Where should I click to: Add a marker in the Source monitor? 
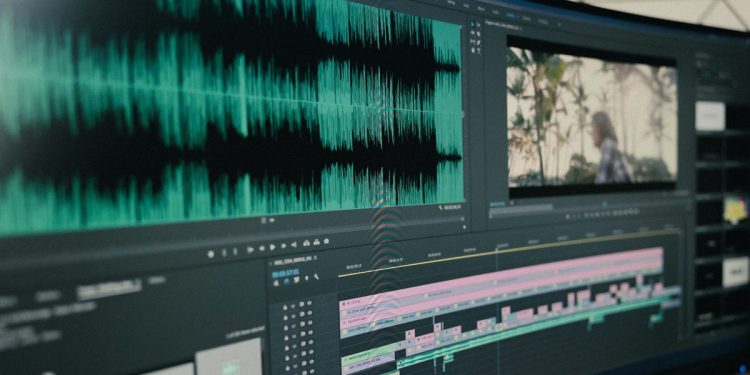point(211,254)
